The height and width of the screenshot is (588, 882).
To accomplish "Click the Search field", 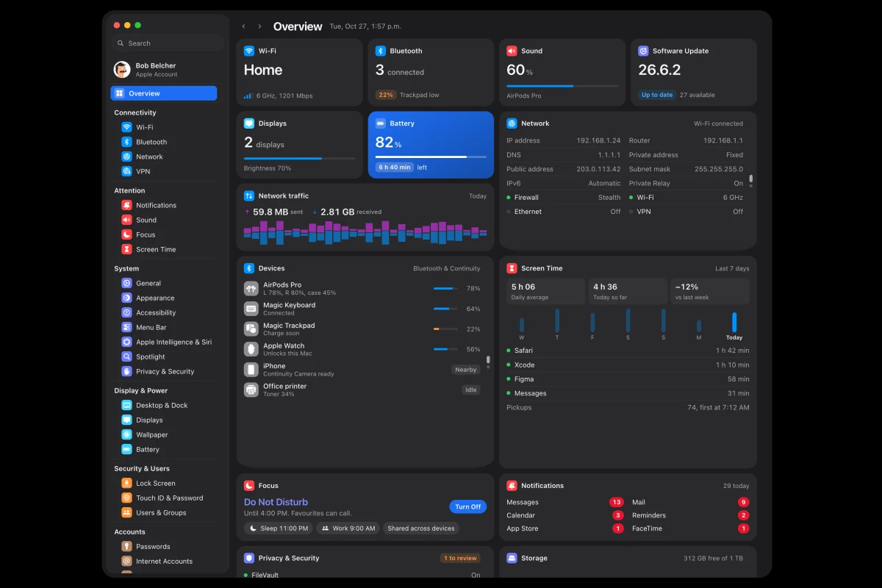I will 168,43.
